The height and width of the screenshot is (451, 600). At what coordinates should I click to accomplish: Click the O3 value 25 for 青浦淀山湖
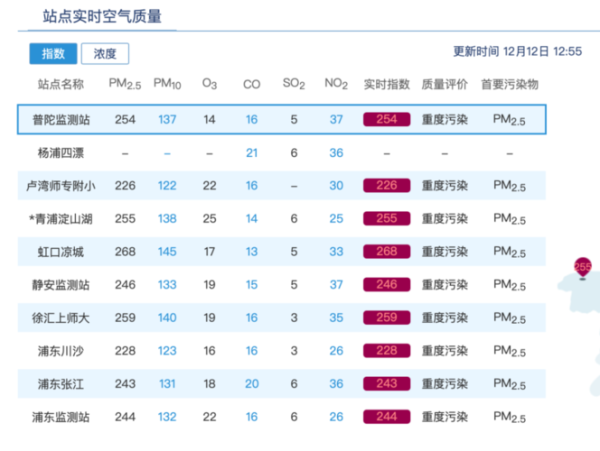click(209, 218)
